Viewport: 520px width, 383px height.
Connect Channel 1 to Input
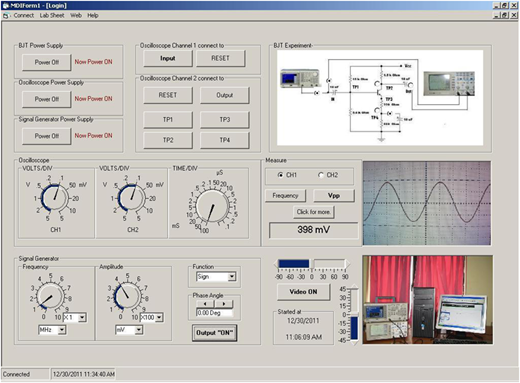click(168, 58)
